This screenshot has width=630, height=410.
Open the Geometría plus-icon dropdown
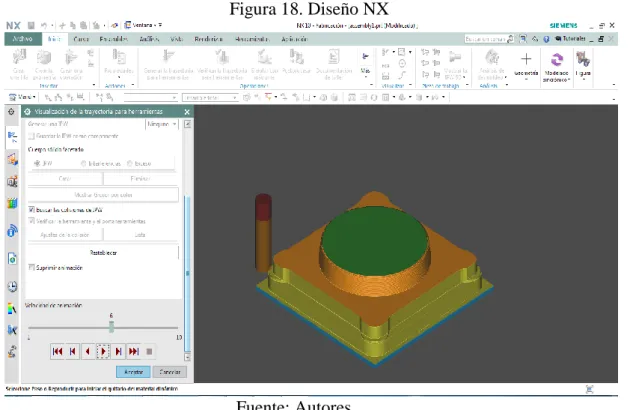(x=526, y=64)
